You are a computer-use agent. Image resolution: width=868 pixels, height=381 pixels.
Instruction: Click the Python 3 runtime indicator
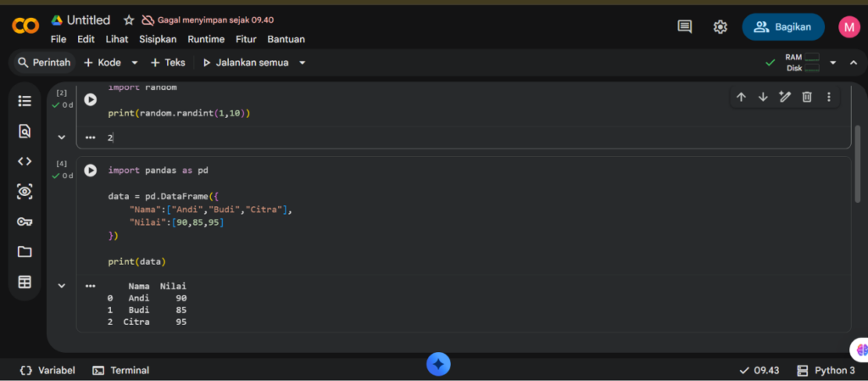click(826, 371)
